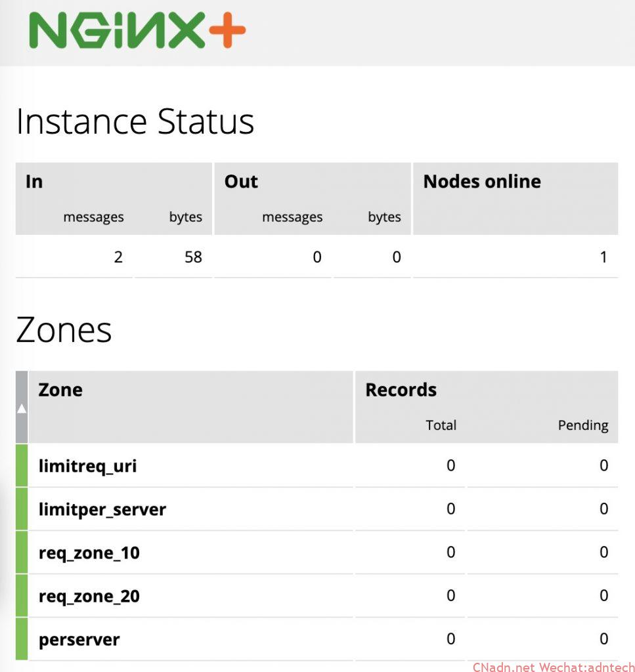635x672 pixels.
Task: Click green status indicator for req_zone_10
Action: [x=22, y=553]
